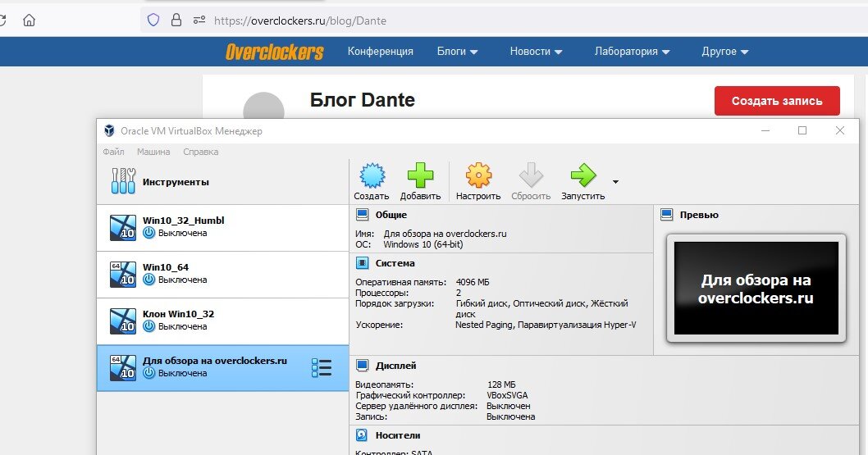Click the Носители section disk icon
Screen dimensions: 868x455
tap(362, 435)
